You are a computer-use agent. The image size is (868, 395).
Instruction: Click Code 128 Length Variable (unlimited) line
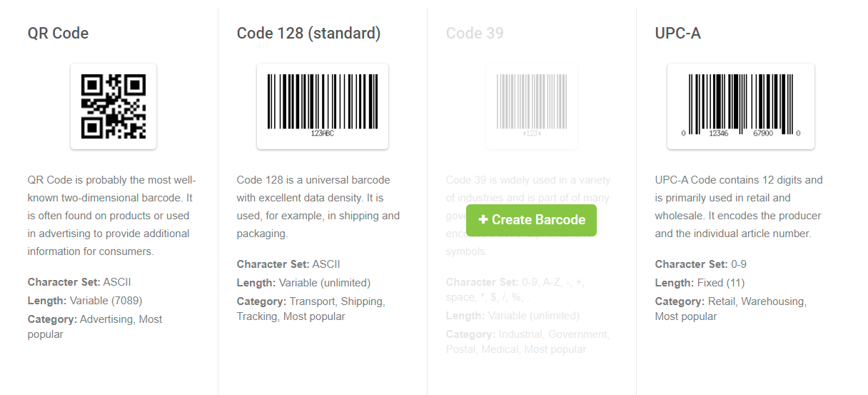304,283
